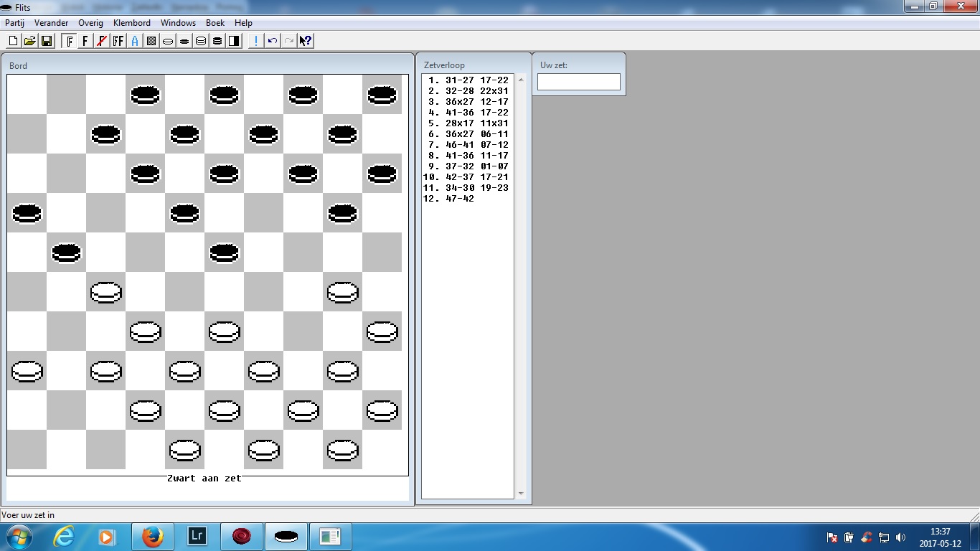Image resolution: width=980 pixels, height=551 pixels.
Task: Toggle the half black half white board icon
Action: tap(234, 41)
